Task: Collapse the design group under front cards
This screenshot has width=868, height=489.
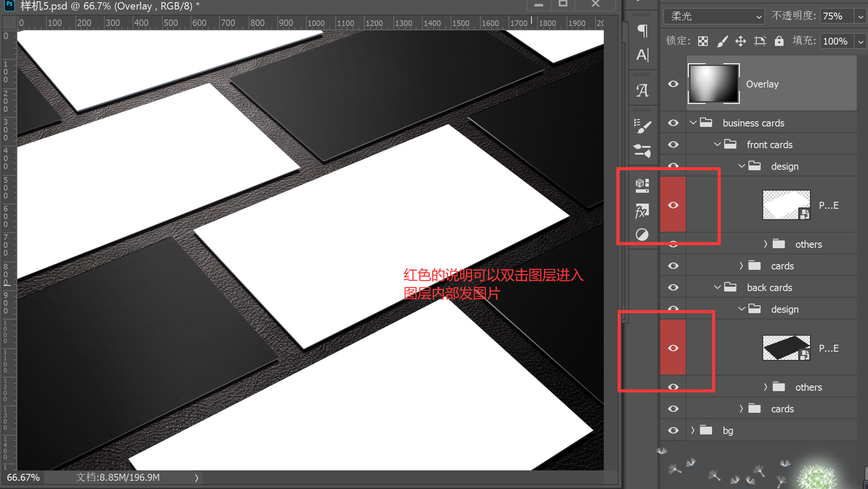Action: coord(742,166)
